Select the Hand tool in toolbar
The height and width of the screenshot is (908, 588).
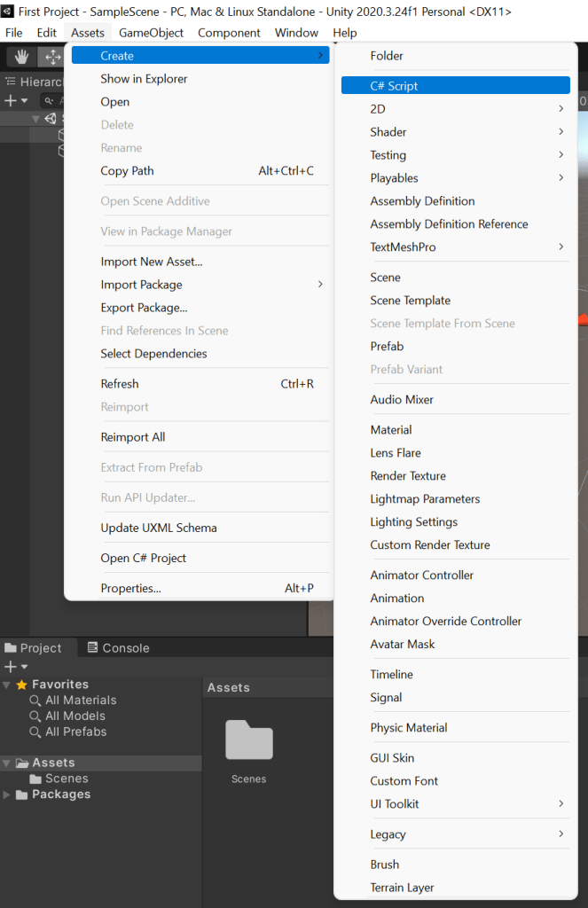click(21, 57)
